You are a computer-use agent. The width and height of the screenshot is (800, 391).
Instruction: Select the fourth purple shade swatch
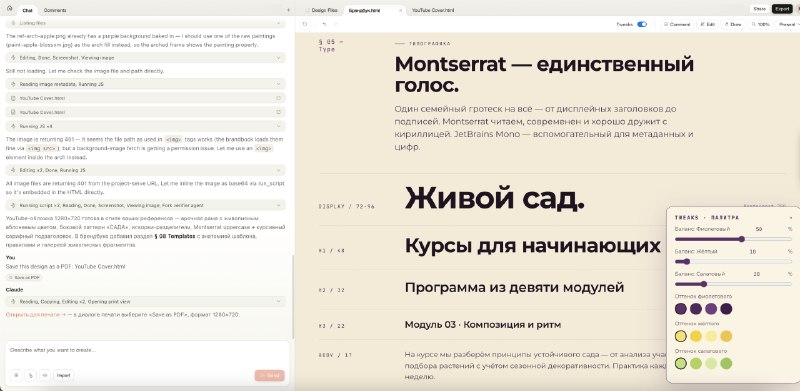[727, 309]
